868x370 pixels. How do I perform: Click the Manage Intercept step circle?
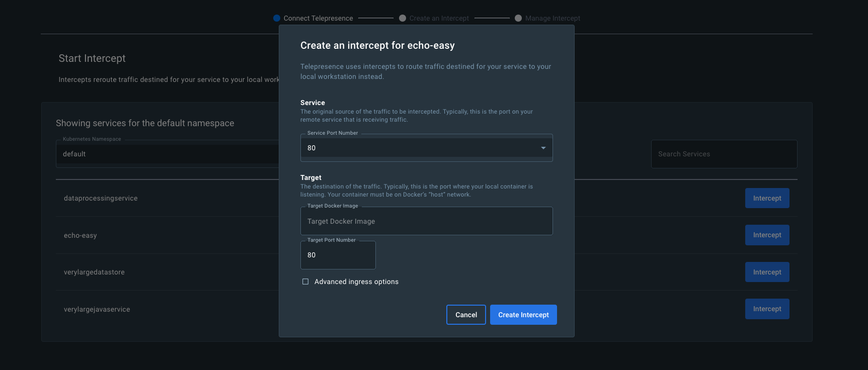tap(518, 18)
